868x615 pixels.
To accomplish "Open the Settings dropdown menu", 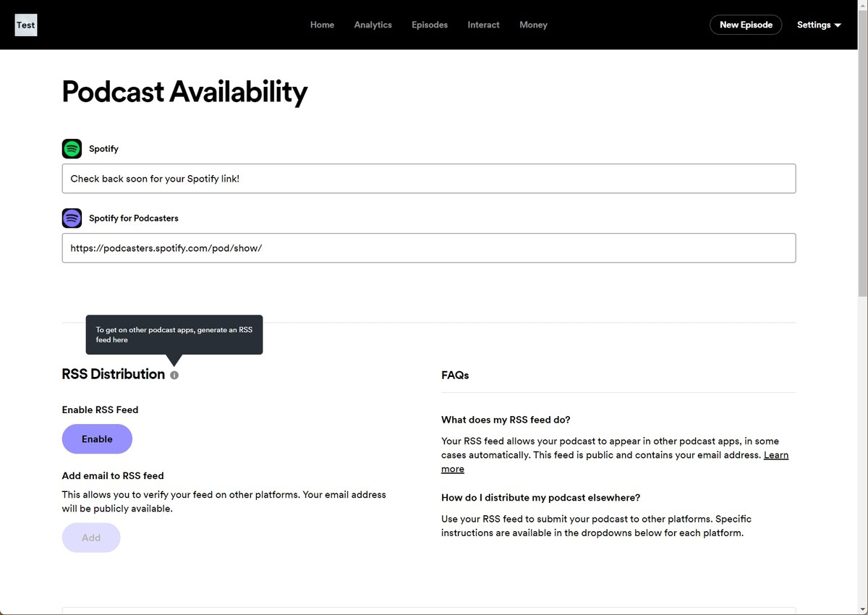I will click(819, 25).
